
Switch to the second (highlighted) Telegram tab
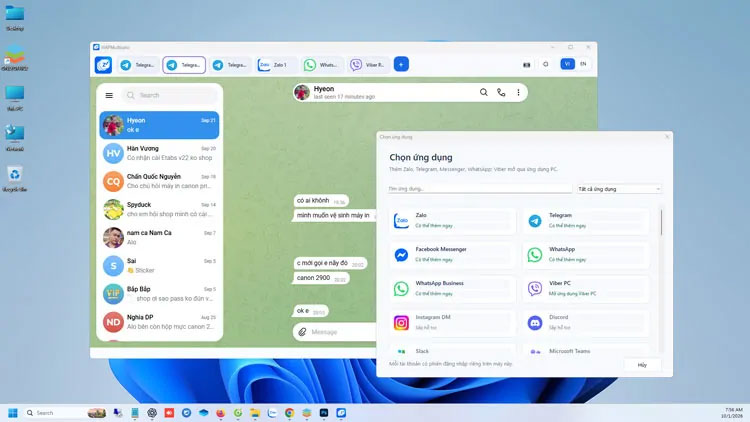click(184, 65)
